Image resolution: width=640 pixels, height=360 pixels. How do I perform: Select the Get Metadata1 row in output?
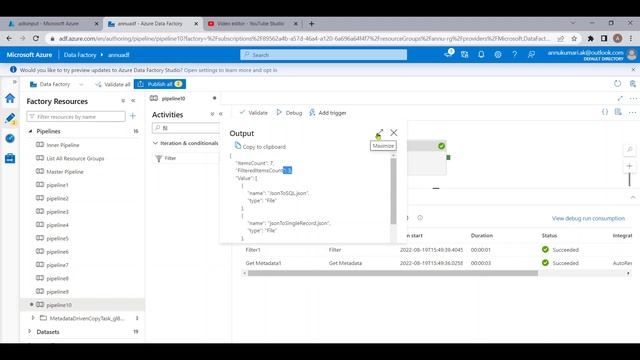click(437, 263)
